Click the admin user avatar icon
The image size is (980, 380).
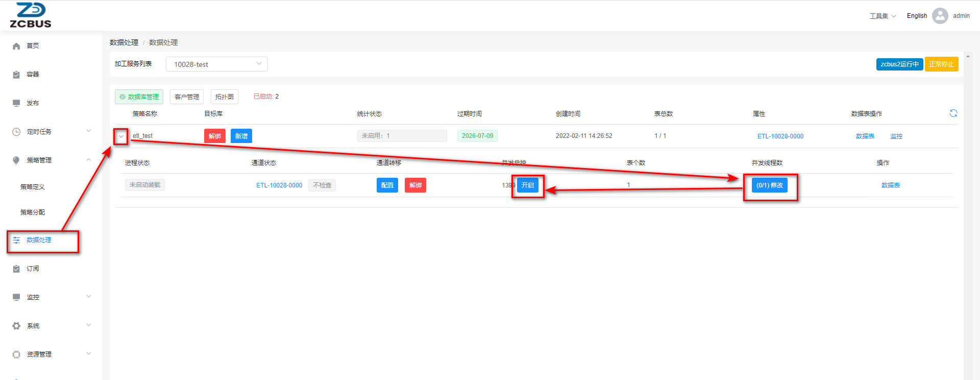[x=940, y=16]
